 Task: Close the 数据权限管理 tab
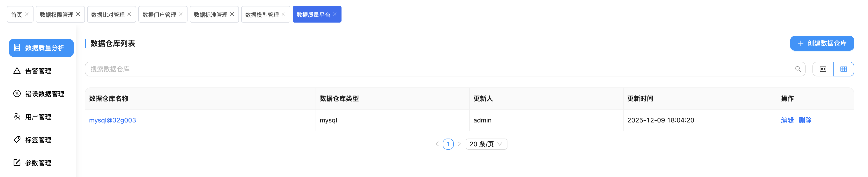point(78,14)
